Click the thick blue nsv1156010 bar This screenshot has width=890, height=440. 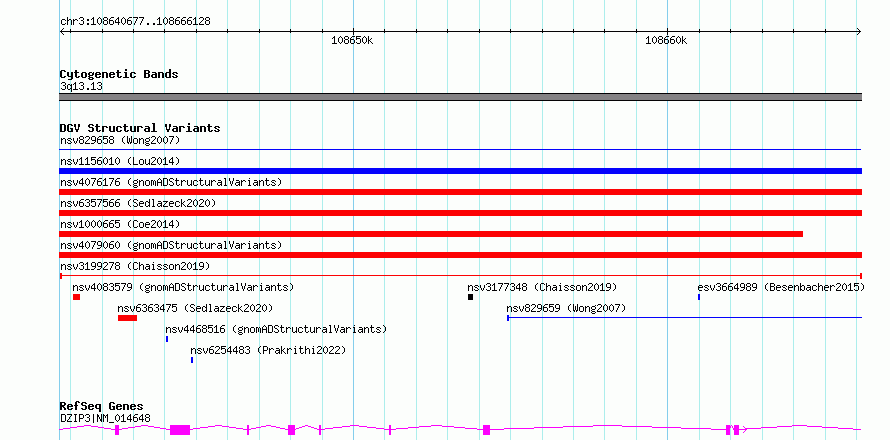(x=460, y=171)
